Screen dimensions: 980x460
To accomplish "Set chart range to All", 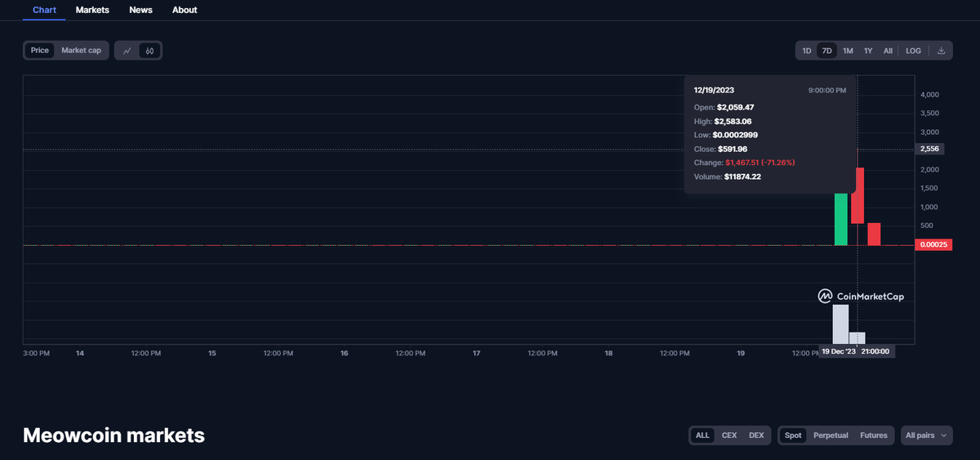I will point(888,51).
